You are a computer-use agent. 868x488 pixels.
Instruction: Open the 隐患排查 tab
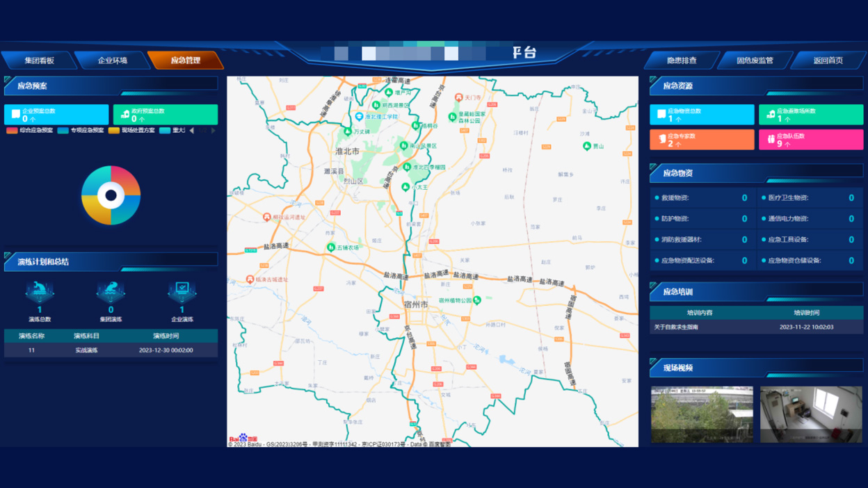[x=682, y=60]
